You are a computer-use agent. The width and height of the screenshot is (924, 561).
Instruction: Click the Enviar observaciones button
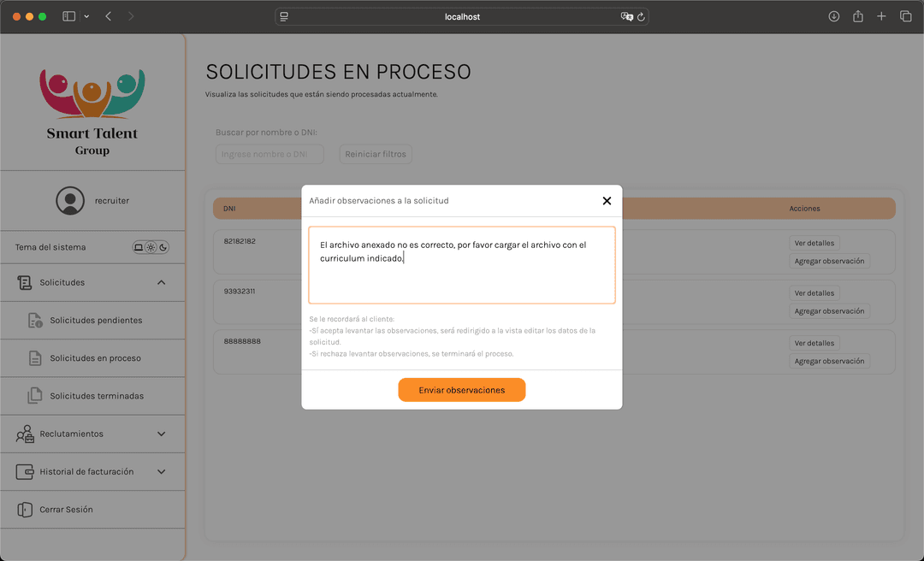pyautogui.click(x=461, y=390)
